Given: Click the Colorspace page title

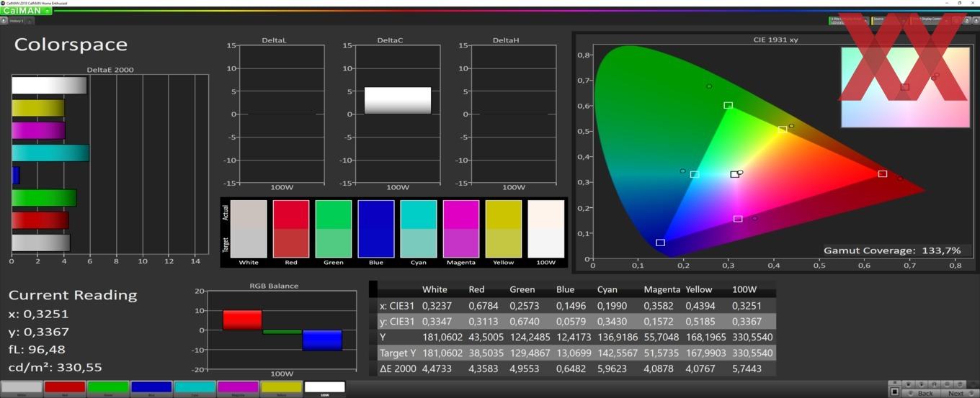Looking at the screenshot, I should tap(71, 45).
